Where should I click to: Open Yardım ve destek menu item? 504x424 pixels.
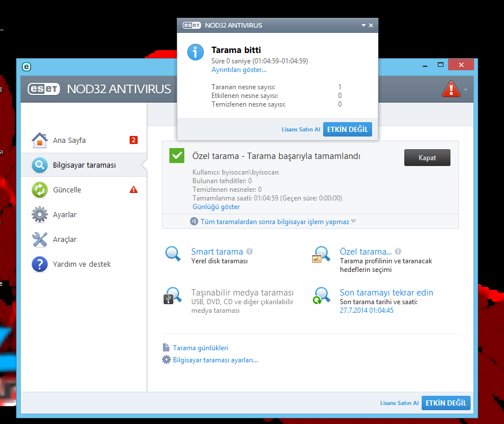(x=84, y=264)
